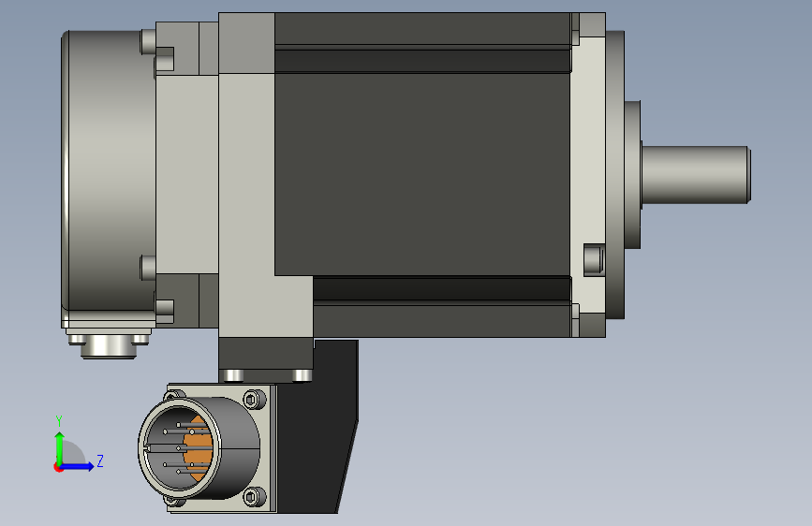Image resolution: width=812 pixels, height=526 pixels.
Task: Select the orange insert inside the connector
Action: coord(199,447)
